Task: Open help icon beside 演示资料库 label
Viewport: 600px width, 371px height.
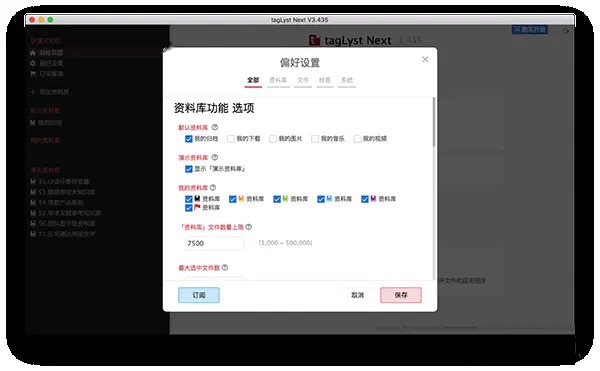Action: click(x=215, y=157)
